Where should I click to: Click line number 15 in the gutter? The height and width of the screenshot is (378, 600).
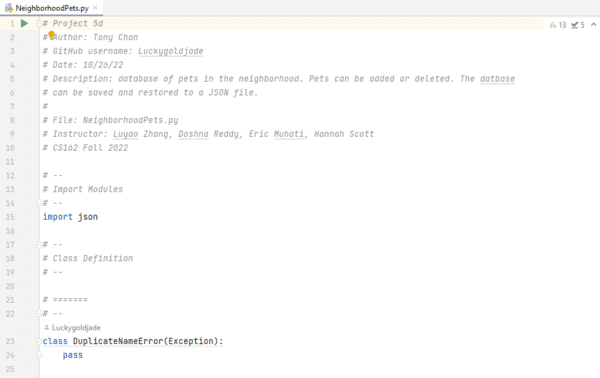[x=10, y=217]
